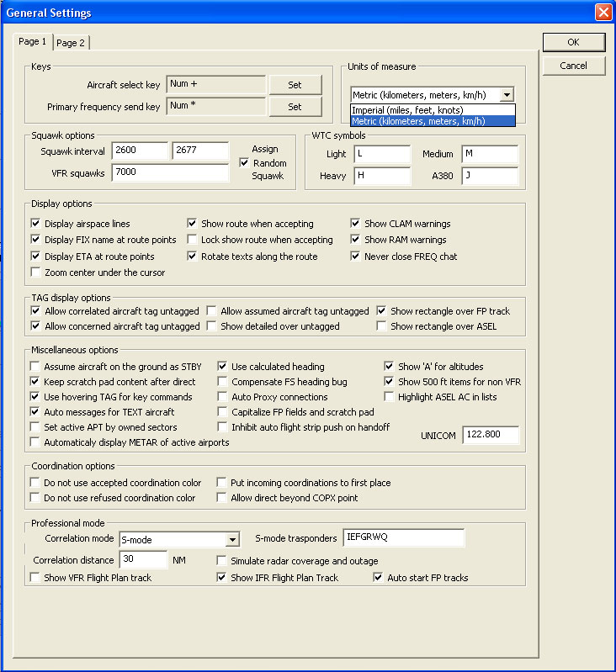Viewport: 616px width, 672px height.
Task: Toggle Show 500 ft items for non VFR
Action: [x=390, y=382]
